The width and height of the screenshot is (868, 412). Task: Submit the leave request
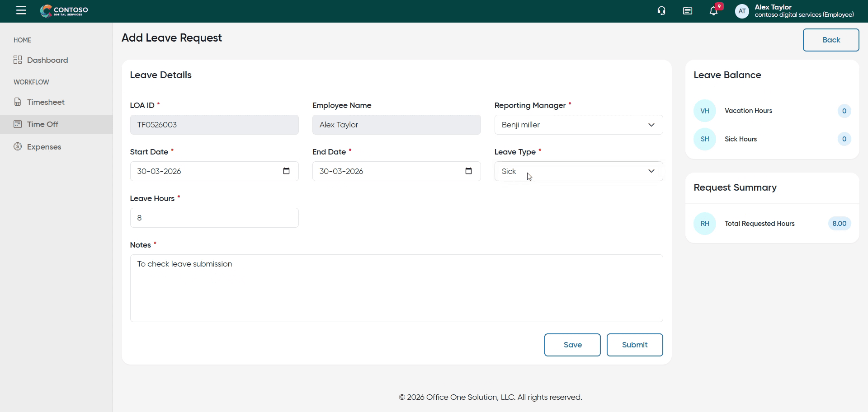point(634,345)
